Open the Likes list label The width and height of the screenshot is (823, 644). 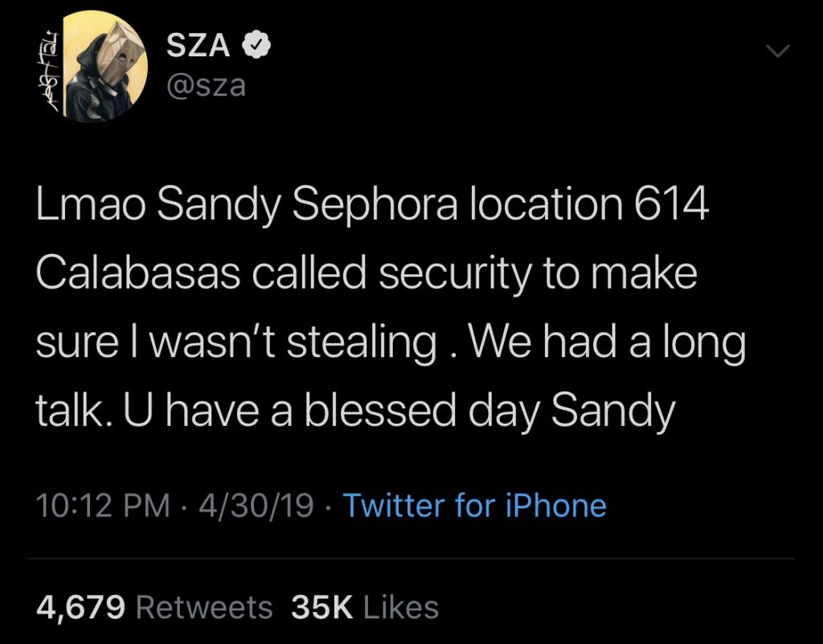point(401,608)
